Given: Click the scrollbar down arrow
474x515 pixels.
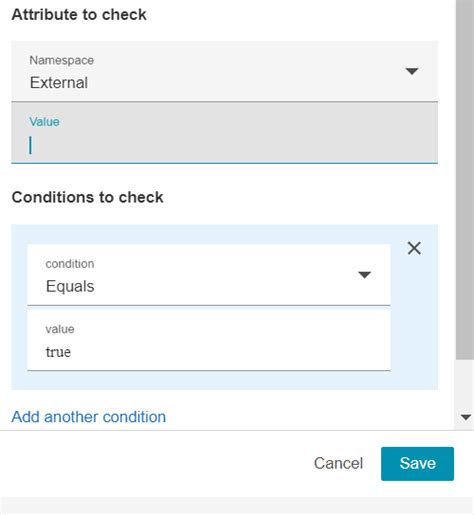Looking at the screenshot, I should pyautogui.click(x=465, y=417).
